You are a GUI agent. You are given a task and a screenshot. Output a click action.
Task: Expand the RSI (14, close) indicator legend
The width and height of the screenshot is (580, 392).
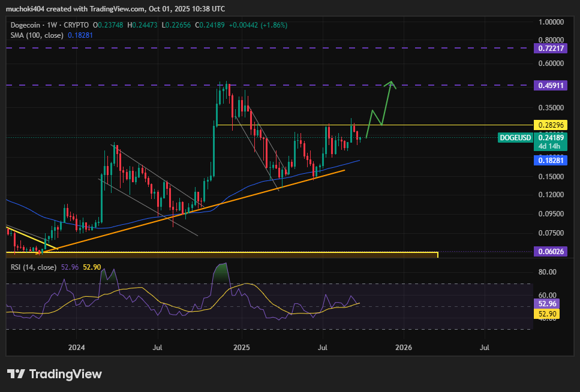point(34,267)
